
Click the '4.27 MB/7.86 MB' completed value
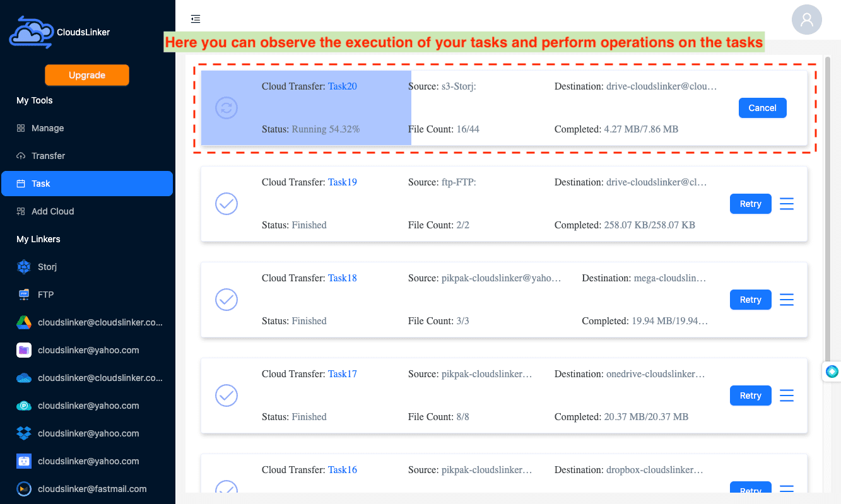(641, 129)
